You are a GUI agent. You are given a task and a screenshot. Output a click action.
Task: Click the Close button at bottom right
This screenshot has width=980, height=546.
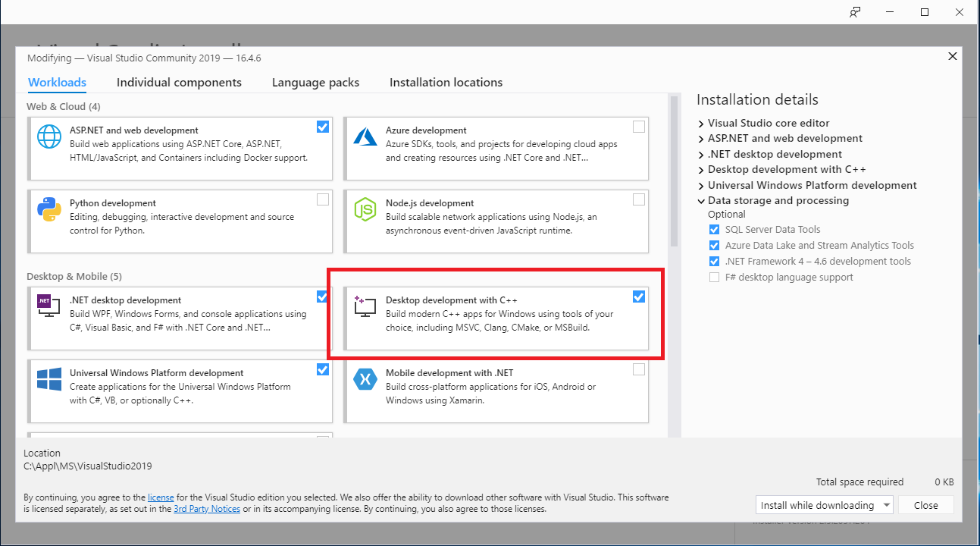coord(925,505)
